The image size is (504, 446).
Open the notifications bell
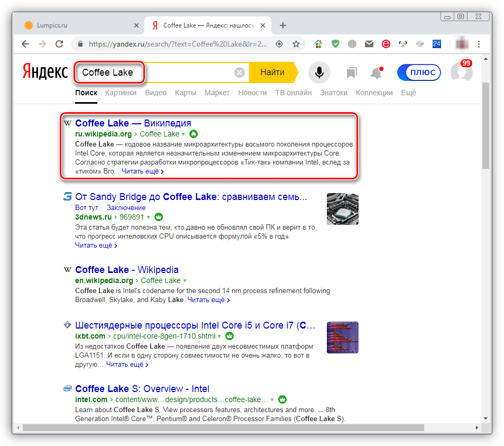(x=376, y=73)
